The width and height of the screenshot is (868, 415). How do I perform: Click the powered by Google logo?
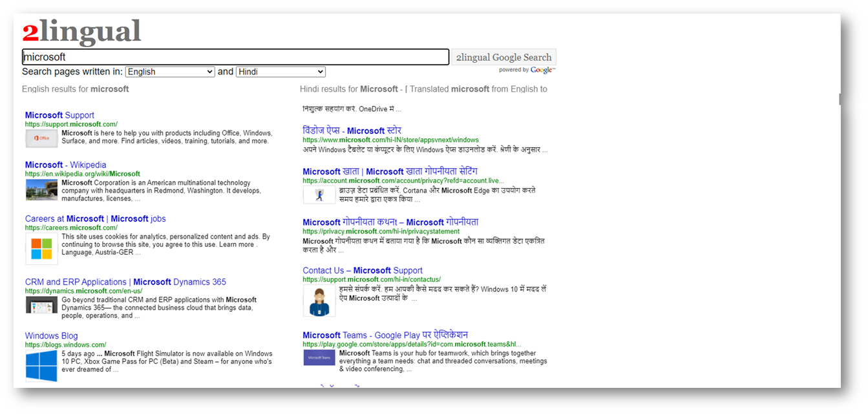(x=527, y=70)
